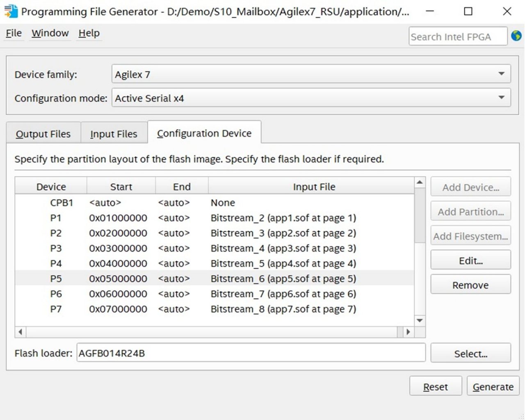Open the File menu

(x=14, y=33)
